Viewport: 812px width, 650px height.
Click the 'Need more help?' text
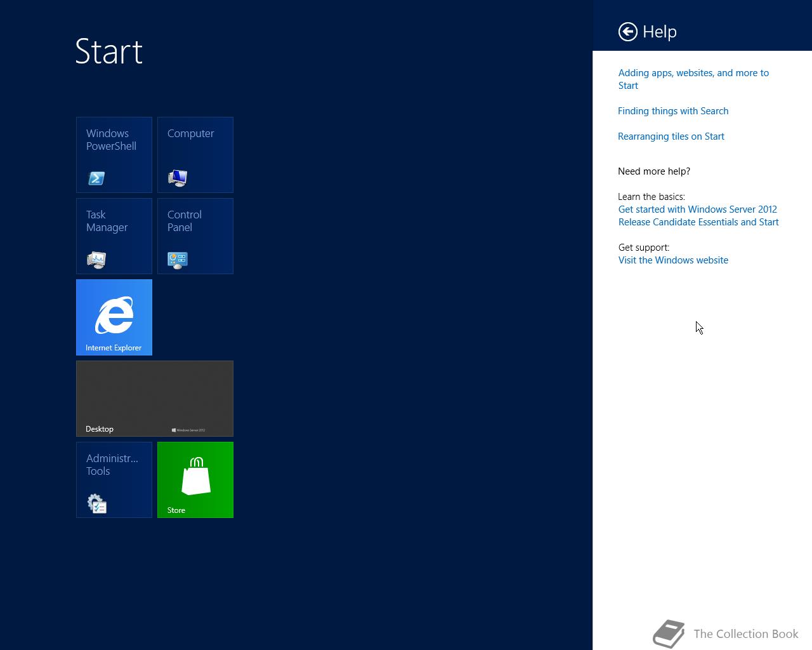coord(654,171)
